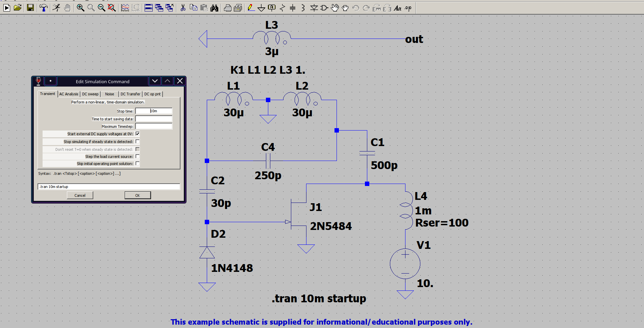Click the .tran 10m startup command field
The image size is (644, 328).
click(109, 187)
